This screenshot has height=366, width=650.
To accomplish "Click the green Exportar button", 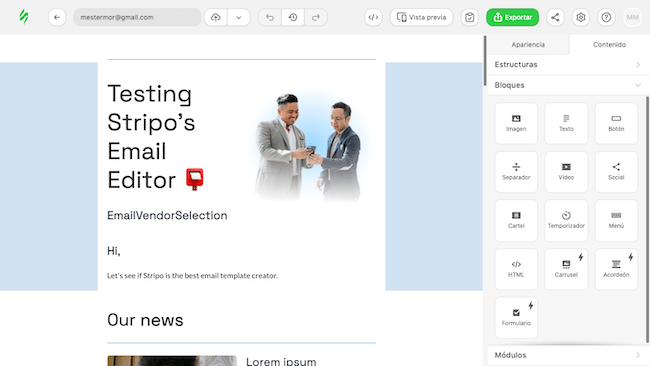I will point(512,17).
